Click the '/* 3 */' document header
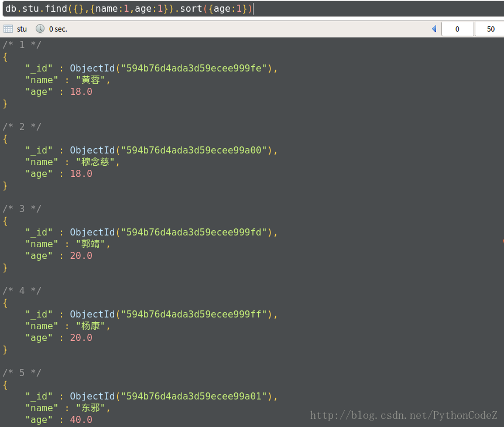Viewport: 504px width, 427px height. (x=22, y=209)
